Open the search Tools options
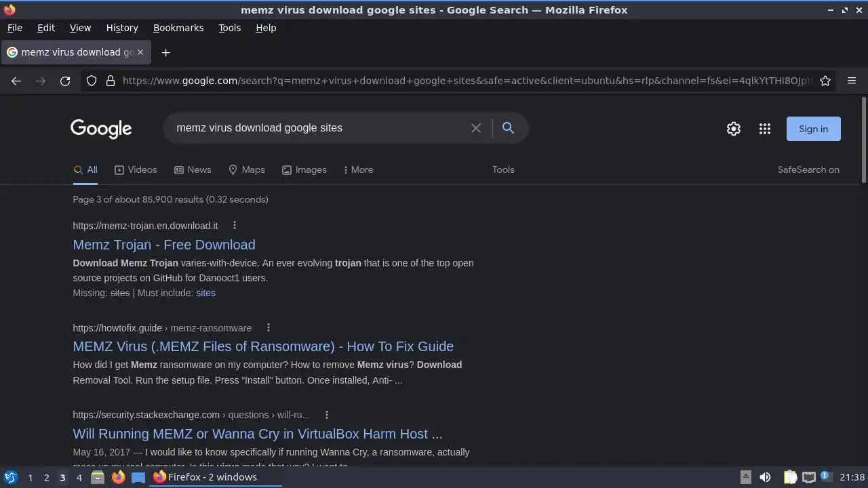868x488 pixels. pos(503,169)
